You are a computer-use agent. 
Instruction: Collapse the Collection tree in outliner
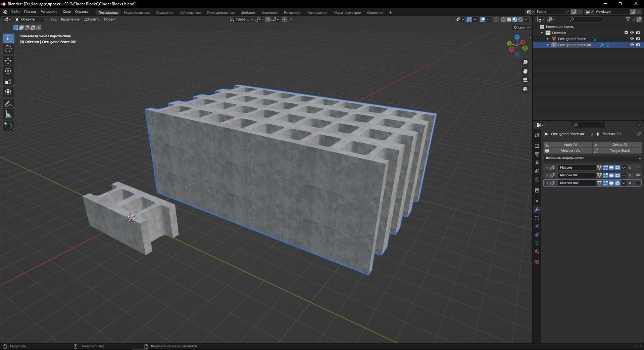coord(542,33)
